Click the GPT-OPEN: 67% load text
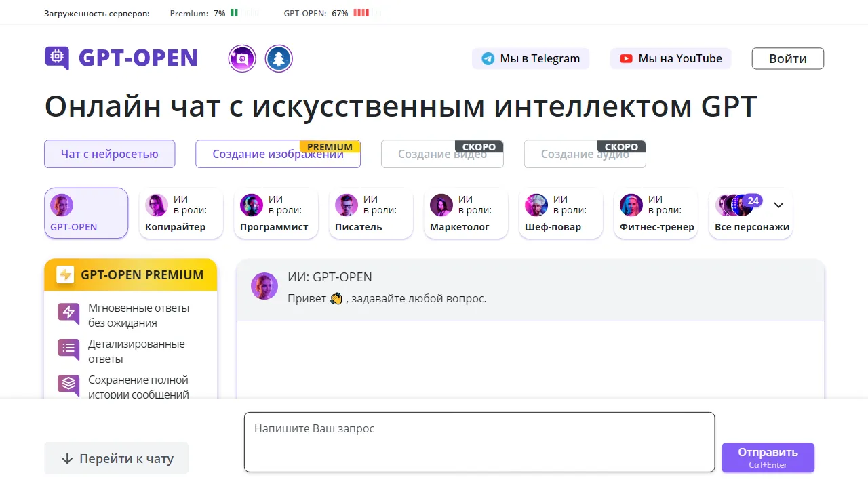Image resolution: width=868 pixels, height=488 pixels. pyautogui.click(x=316, y=13)
